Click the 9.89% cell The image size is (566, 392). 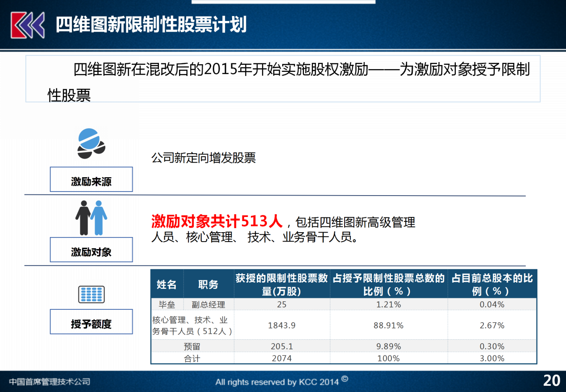[388, 346]
